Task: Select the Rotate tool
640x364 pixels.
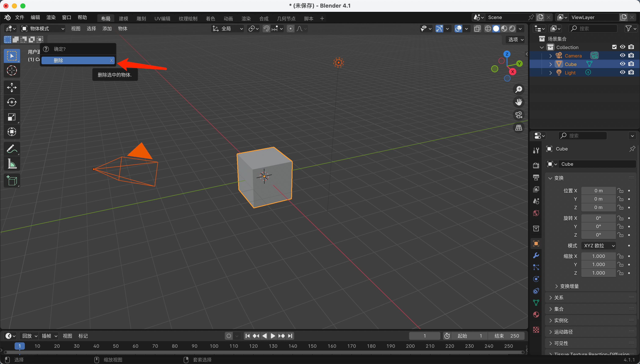Action: [x=12, y=102]
